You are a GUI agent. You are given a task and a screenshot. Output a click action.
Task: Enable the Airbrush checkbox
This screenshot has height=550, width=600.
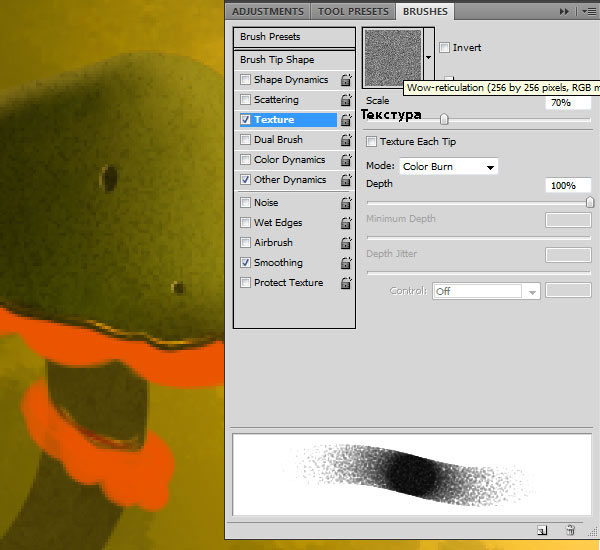(x=245, y=242)
